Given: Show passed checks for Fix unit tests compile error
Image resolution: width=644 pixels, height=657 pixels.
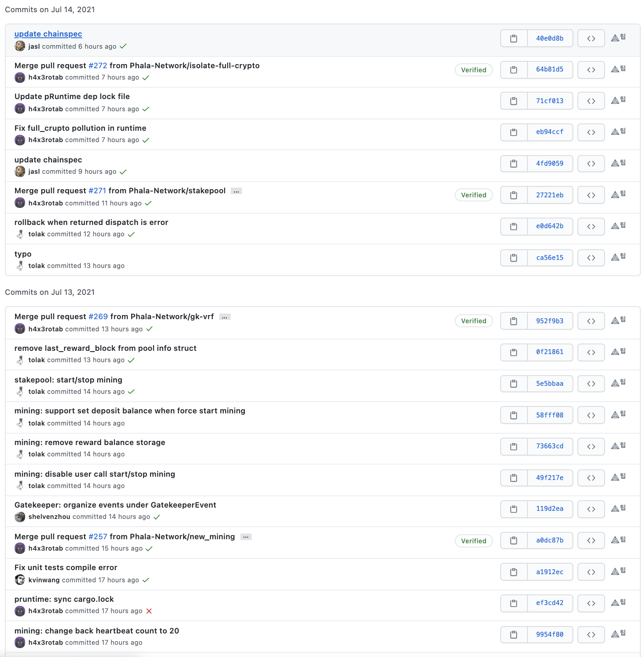Looking at the screenshot, I should (146, 580).
